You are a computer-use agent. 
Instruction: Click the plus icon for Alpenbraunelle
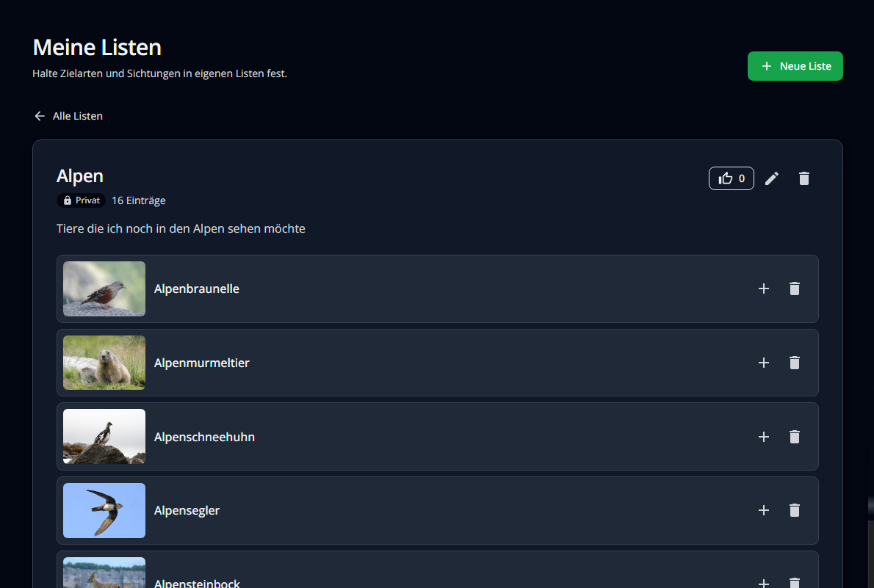click(x=764, y=288)
